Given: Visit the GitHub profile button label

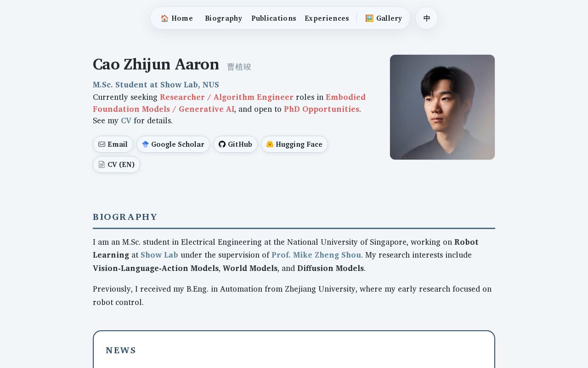Looking at the screenshot, I should click(240, 144).
